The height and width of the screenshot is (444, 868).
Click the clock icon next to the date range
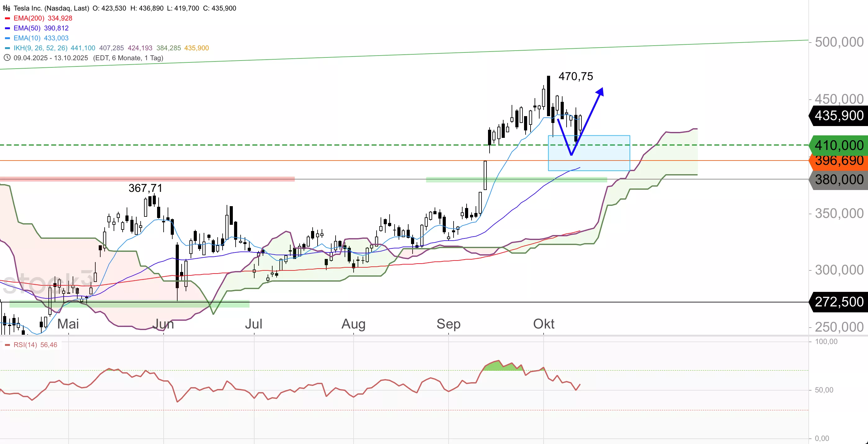(x=7, y=58)
